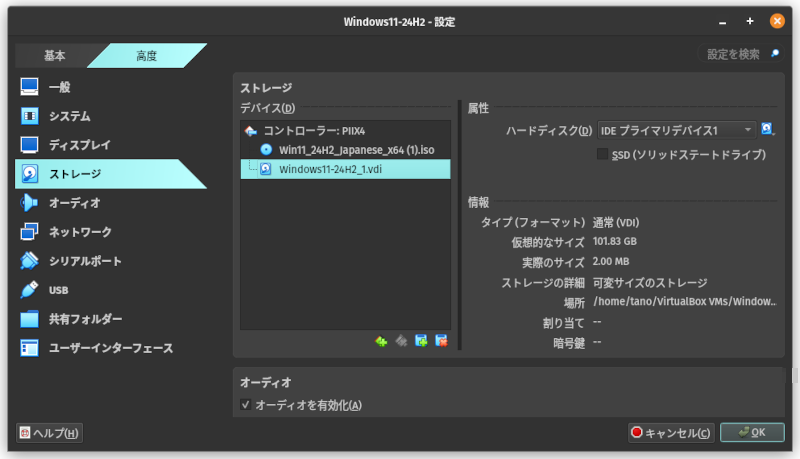Select Win11_24H2_Japanese_x64 (1).iso optical disk
Screen dimensions: 800x459
point(356,149)
